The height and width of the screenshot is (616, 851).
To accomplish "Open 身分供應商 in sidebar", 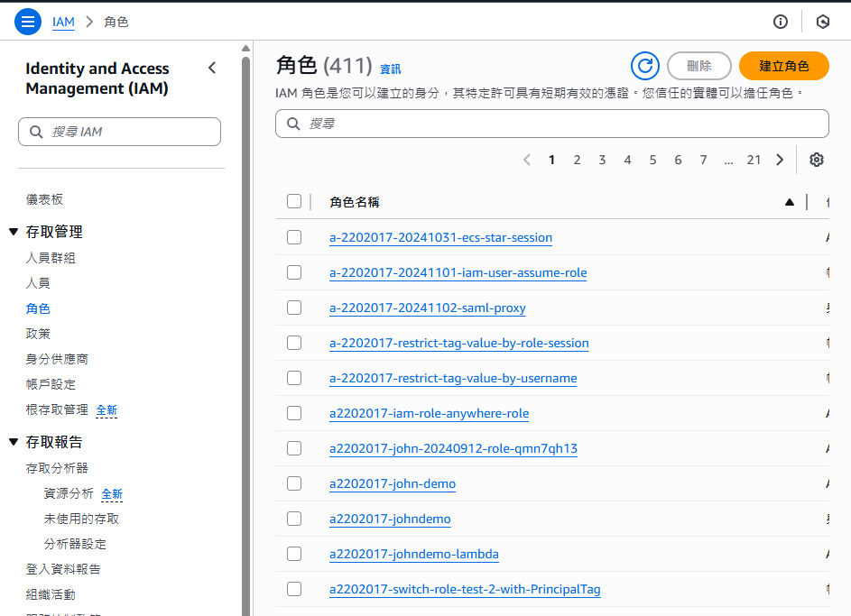I will point(57,359).
